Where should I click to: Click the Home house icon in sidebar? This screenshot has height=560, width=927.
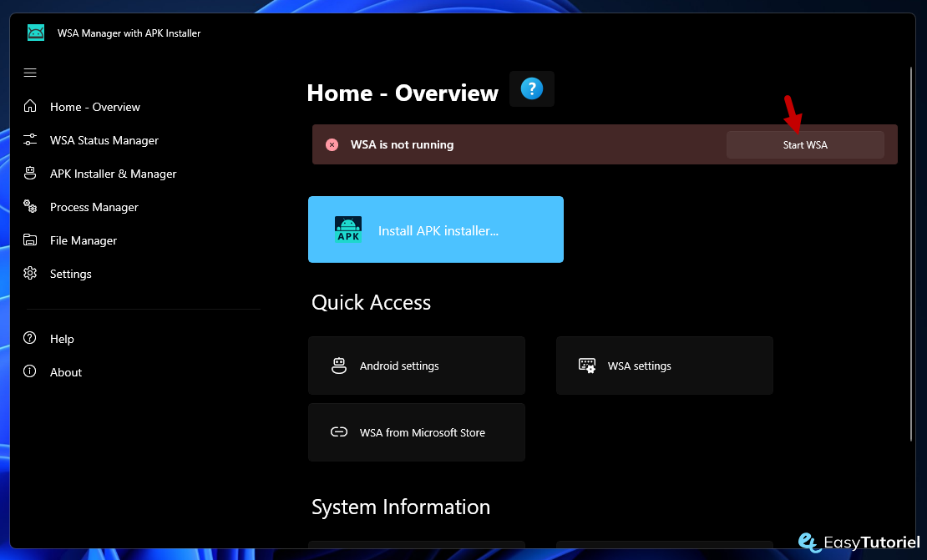click(x=30, y=106)
